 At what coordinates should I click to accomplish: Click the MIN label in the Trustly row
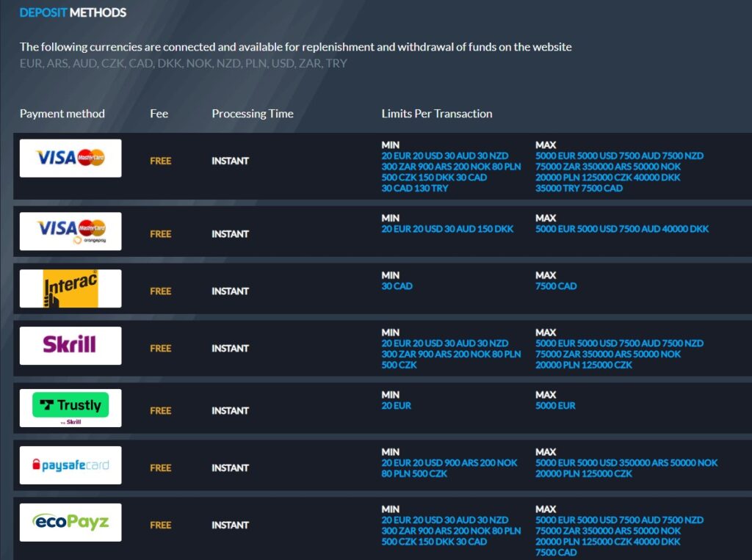[391, 395]
